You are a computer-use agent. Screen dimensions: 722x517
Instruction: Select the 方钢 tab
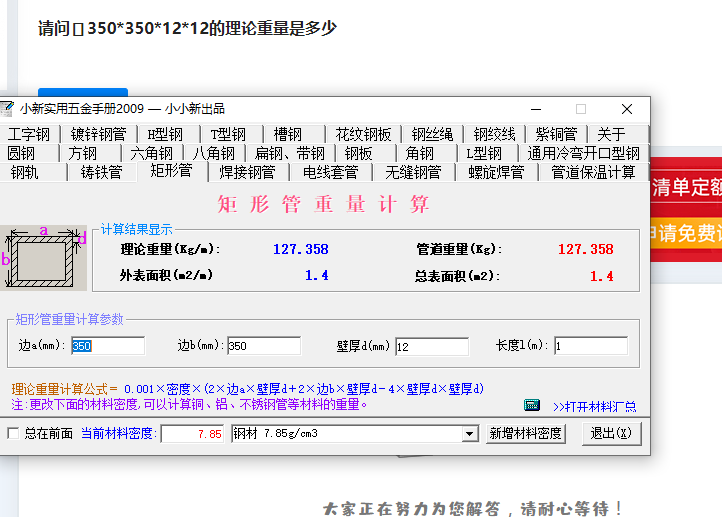(x=83, y=153)
